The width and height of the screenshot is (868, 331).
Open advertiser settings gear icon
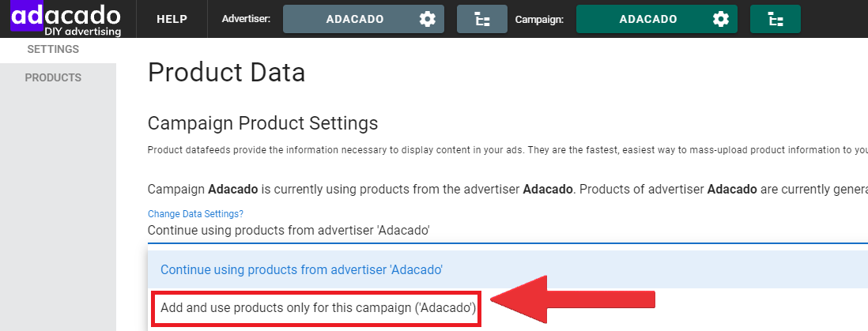428,20
